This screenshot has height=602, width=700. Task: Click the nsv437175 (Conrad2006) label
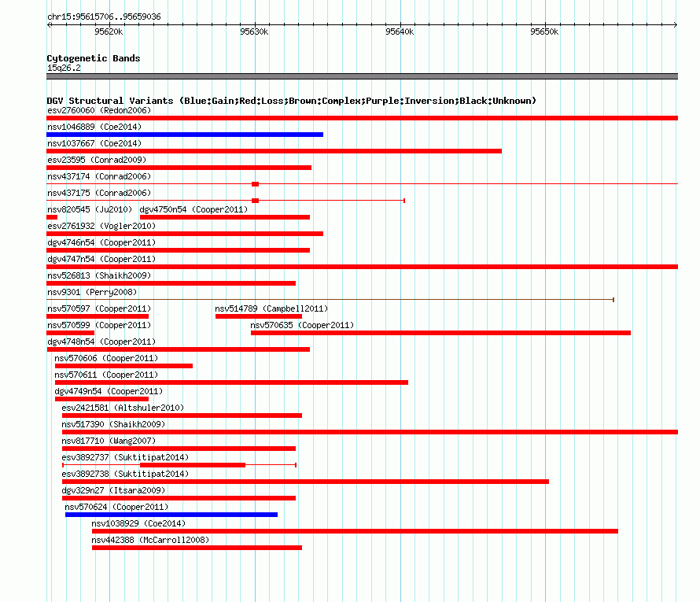(99, 193)
